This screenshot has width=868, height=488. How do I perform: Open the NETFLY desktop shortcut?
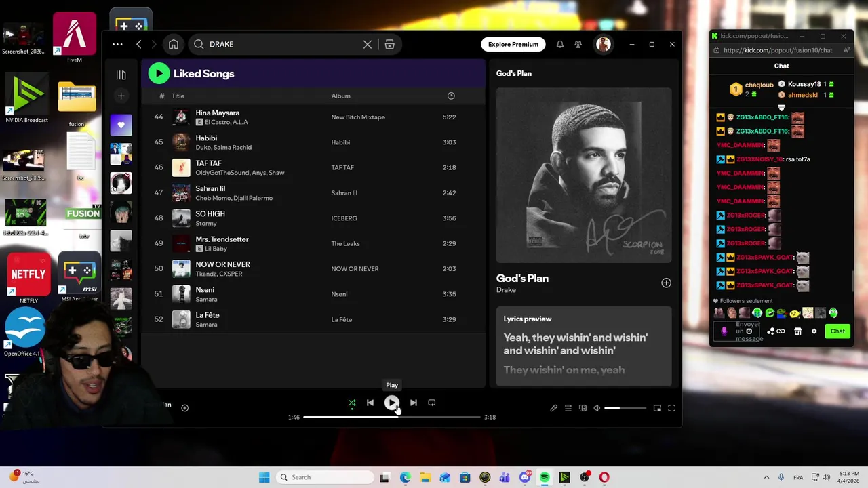[28, 278]
